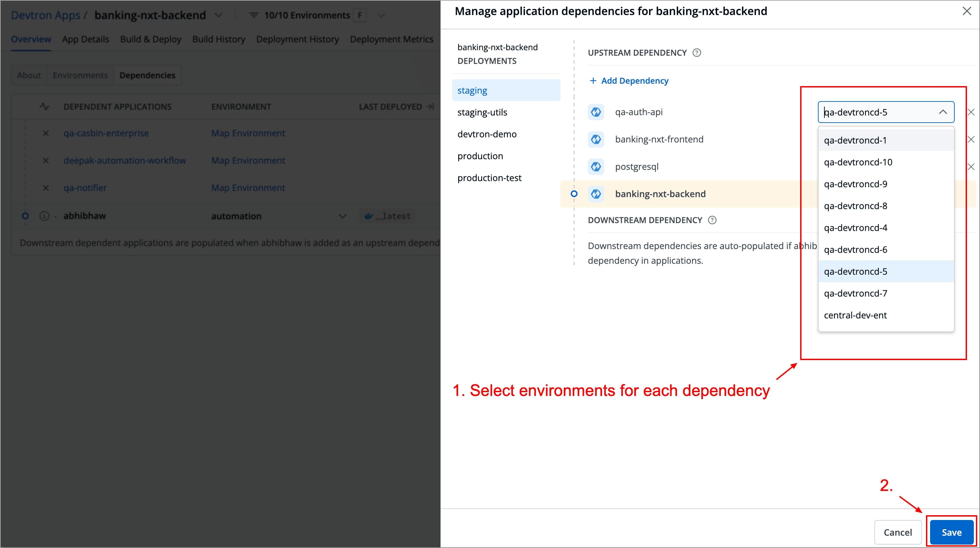The height and width of the screenshot is (548, 980).
Task: Click the banking-nxt-backend app icon in dependency list
Action: coord(596,194)
